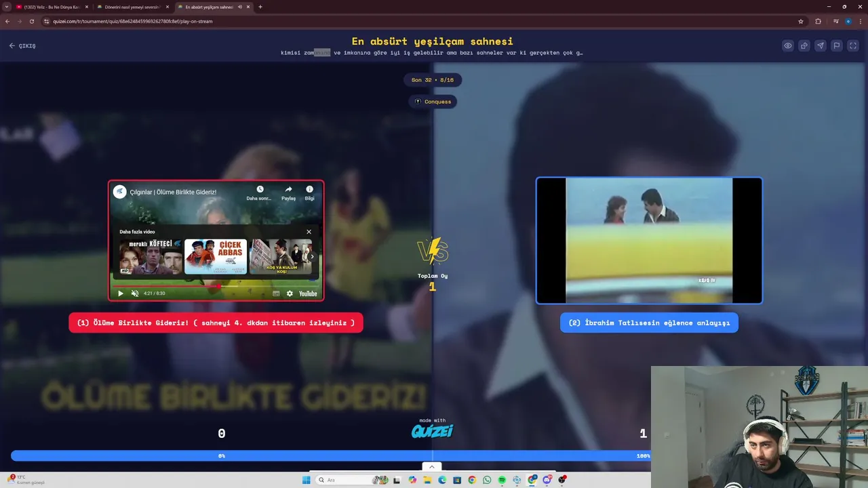Open the Extensions puzzle icon
868x488 pixels.
coord(818,21)
